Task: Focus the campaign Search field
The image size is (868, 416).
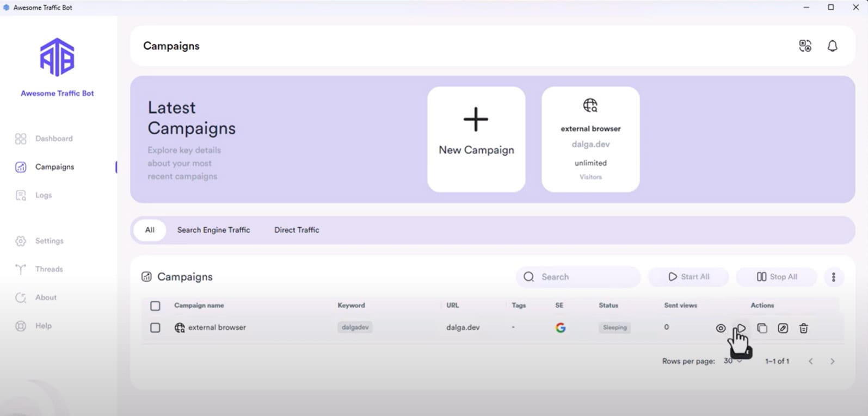Action: tap(578, 277)
